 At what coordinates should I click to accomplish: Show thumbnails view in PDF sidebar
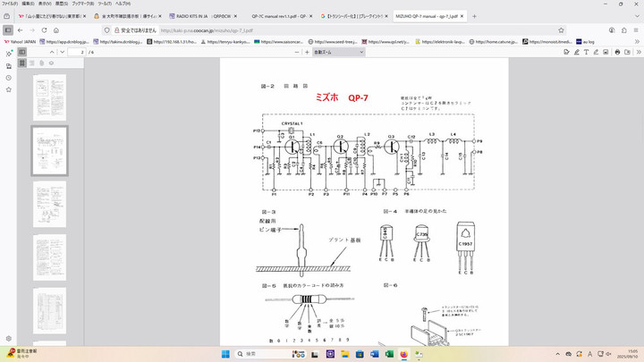click(x=22, y=63)
